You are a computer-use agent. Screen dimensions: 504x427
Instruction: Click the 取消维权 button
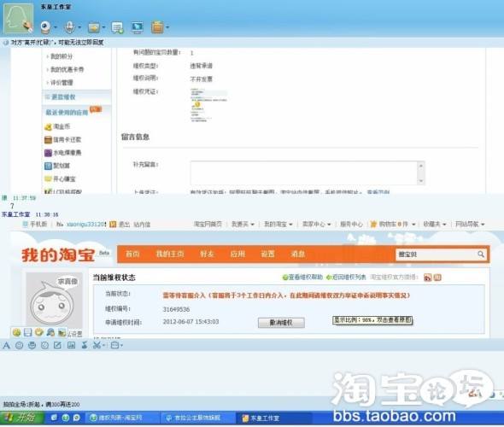(281, 323)
